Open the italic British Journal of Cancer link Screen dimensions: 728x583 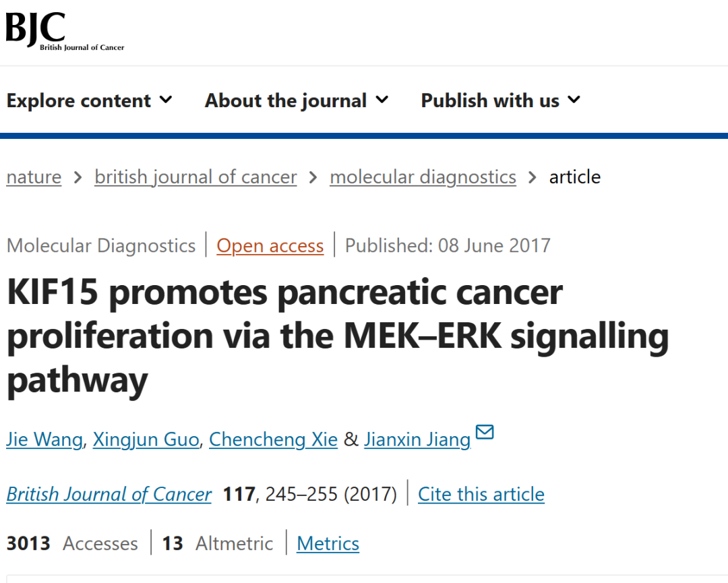point(109,494)
